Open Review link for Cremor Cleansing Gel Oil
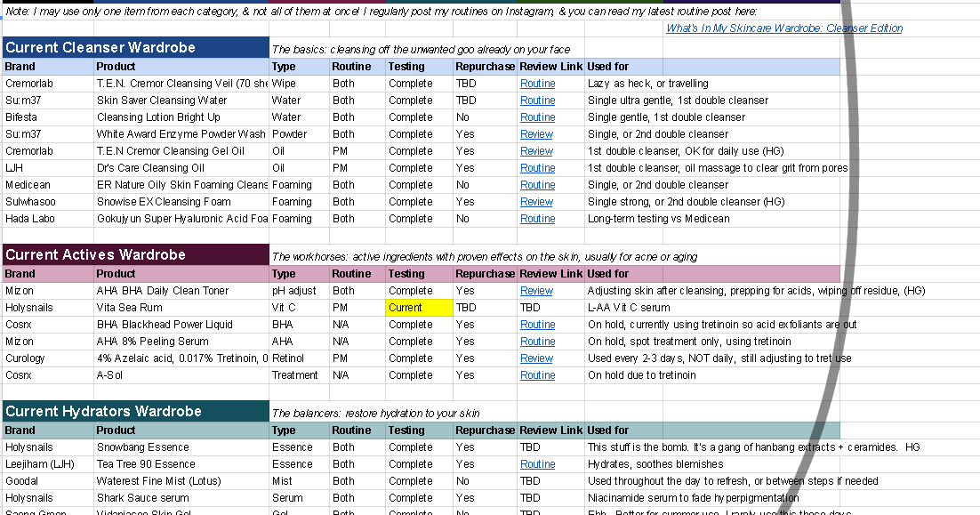The height and width of the screenshot is (515, 980). pyautogui.click(x=536, y=151)
